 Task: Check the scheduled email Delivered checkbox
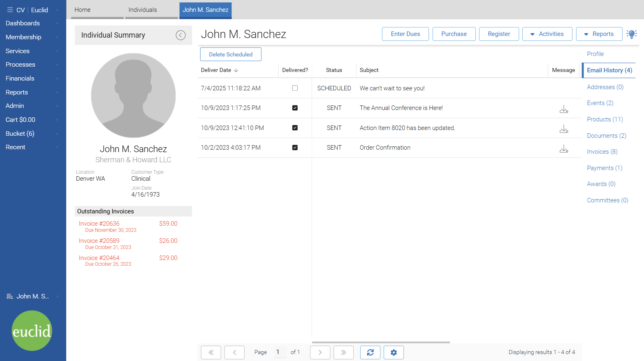click(x=295, y=88)
